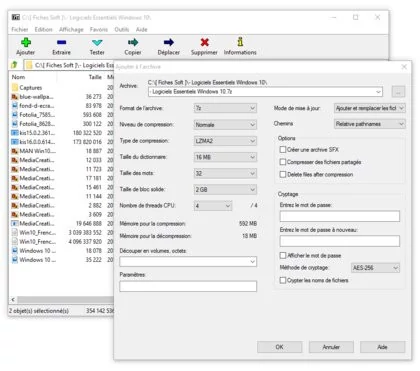Select the MediaCreati... 12 033 row
Viewport: 420px width, 371px height.
[x=62, y=160]
